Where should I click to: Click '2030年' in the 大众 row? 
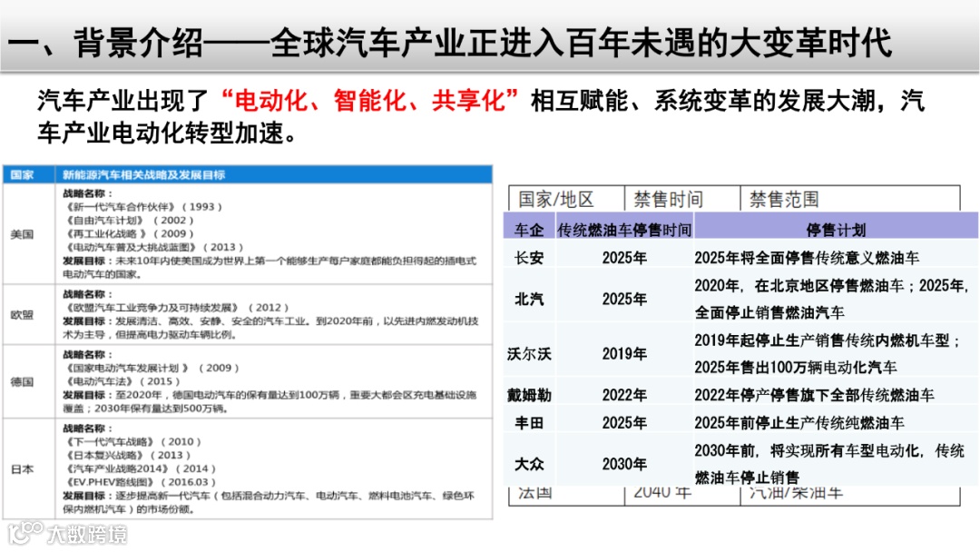pos(624,464)
